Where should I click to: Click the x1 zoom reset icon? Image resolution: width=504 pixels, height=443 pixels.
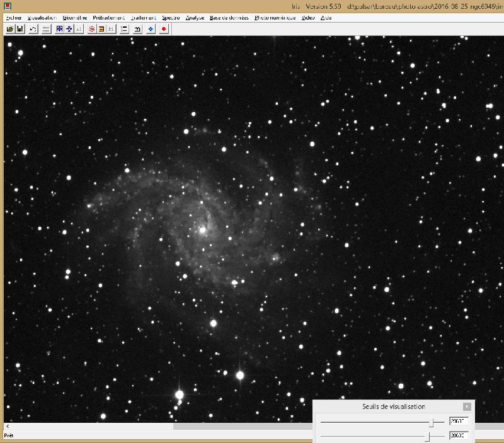point(79,29)
